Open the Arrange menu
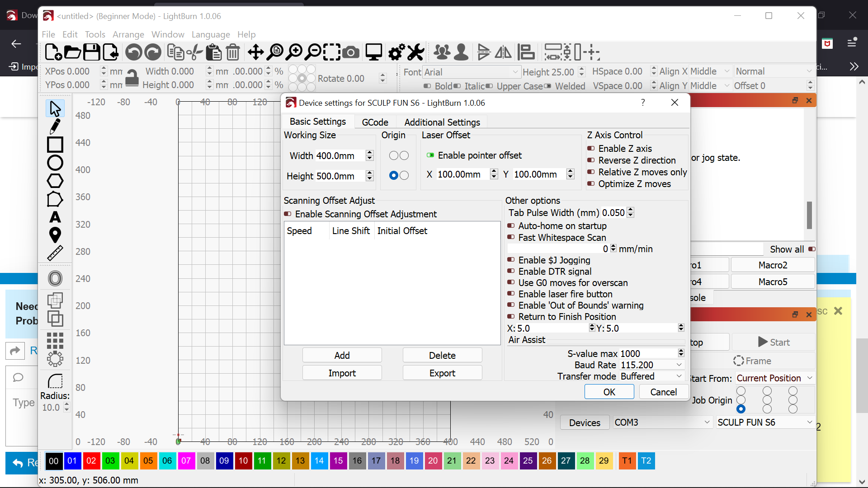The height and width of the screenshot is (488, 868). [128, 34]
